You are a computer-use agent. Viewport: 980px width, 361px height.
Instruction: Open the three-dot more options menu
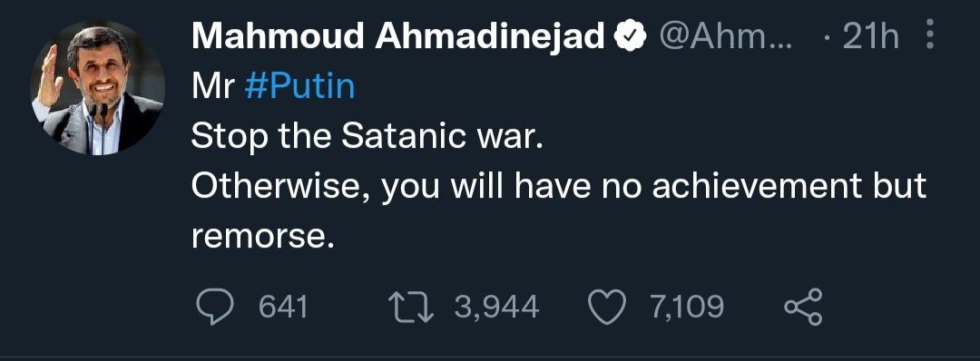click(930, 34)
